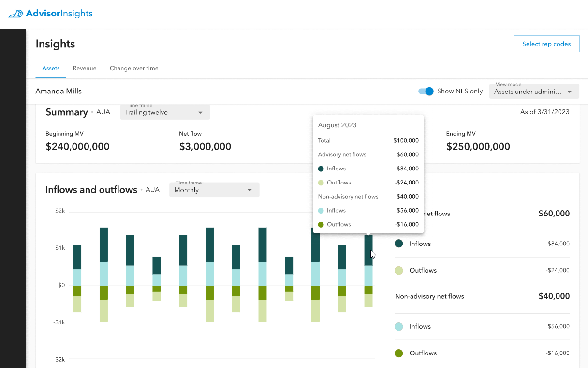Click the tooltip's olive Outflows marker
Image resolution: width=588 pixels, height=368 pixels.
(x=321, y=224)
